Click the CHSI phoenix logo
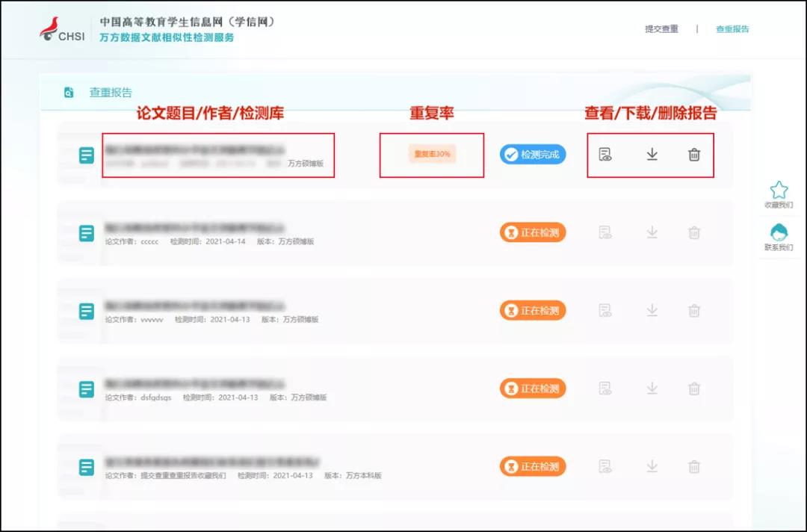The image size is (807, 532). 51,25
